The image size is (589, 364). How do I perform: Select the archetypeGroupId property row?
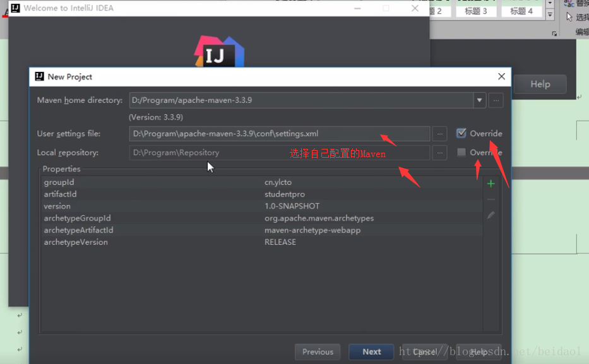click(x=262, y=218)
